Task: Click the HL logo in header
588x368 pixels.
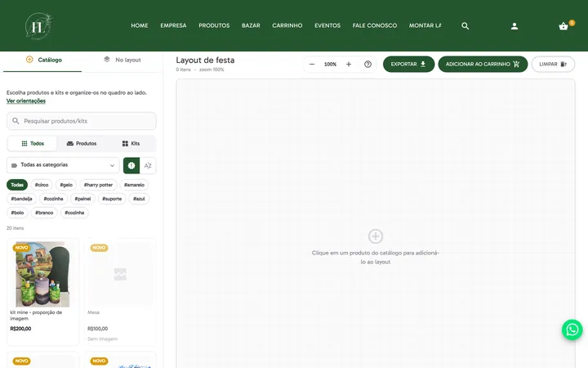Action: 38,26
